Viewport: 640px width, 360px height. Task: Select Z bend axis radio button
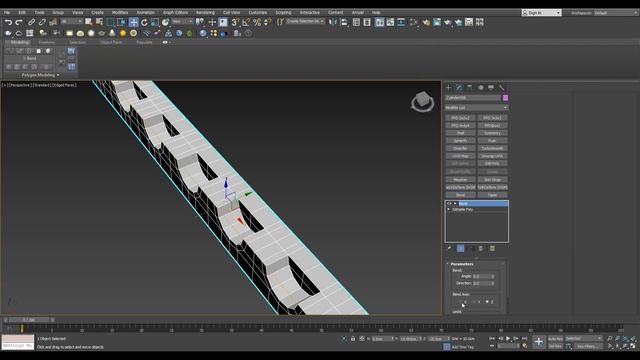[487, 302]
